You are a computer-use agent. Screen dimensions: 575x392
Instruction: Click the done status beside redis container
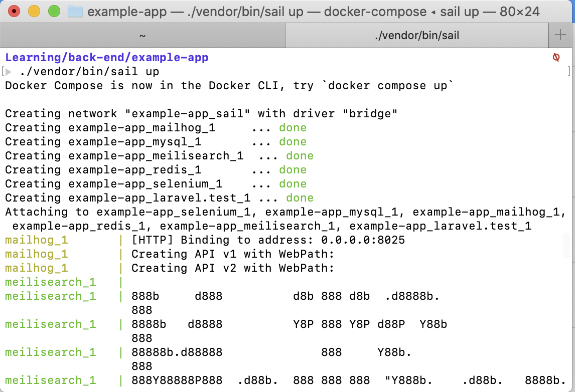point(293,169)
